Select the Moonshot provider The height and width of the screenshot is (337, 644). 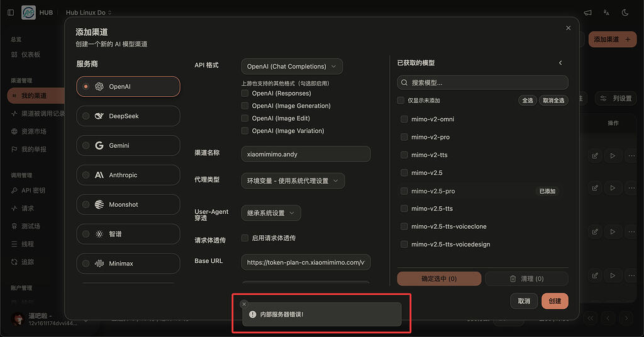(128, 204)
